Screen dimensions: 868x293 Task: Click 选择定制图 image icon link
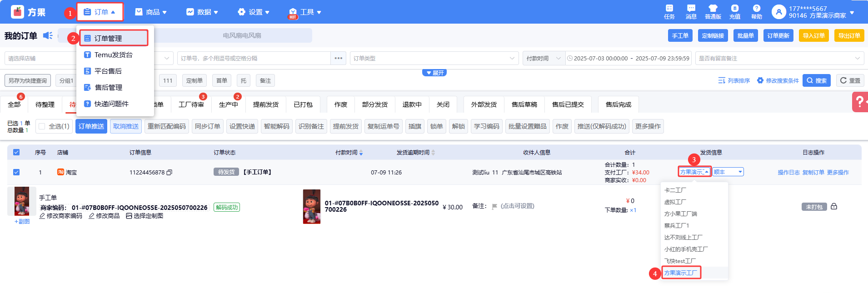(145, 216)
